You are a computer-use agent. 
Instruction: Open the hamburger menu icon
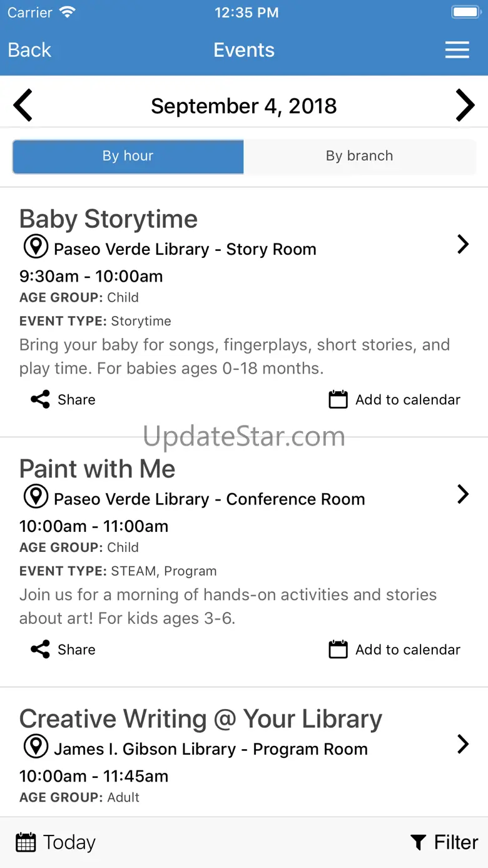(457, 50)
